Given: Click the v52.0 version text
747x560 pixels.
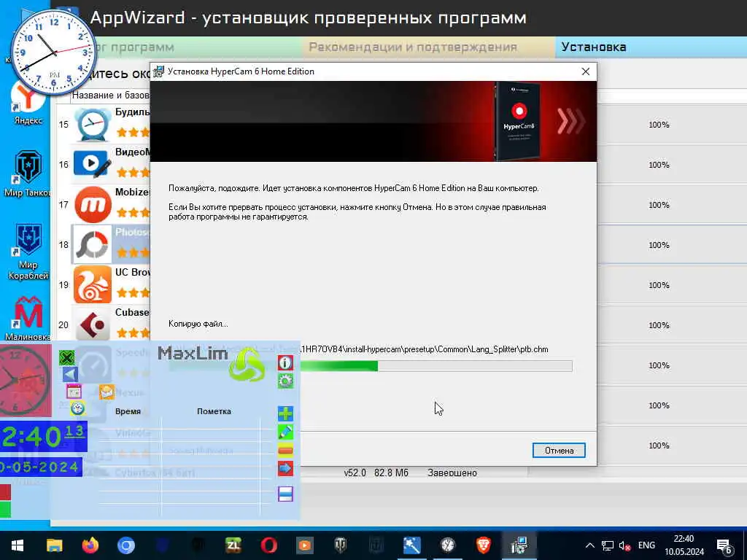Looking at the screenshot, I should (x=355, y=472).
